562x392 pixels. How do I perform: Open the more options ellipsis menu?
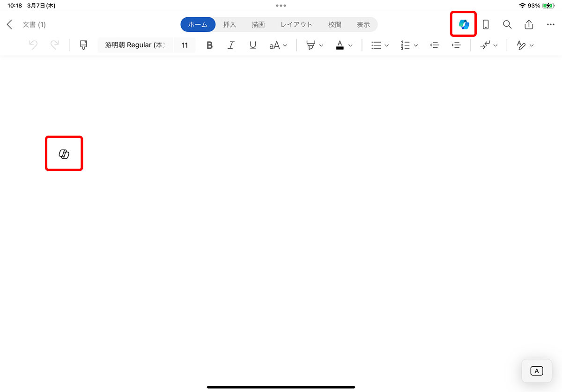(550, 24)
